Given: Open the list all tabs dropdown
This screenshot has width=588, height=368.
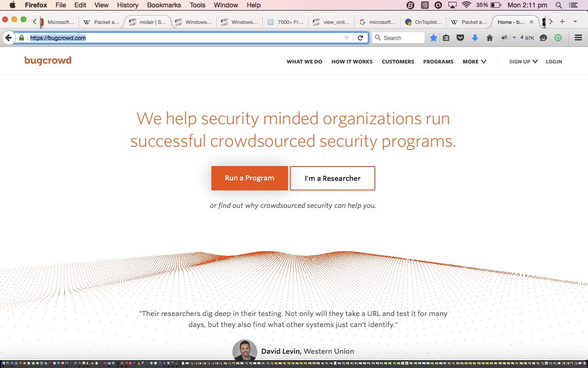Looking at the screenshot, I should [575, 22].
